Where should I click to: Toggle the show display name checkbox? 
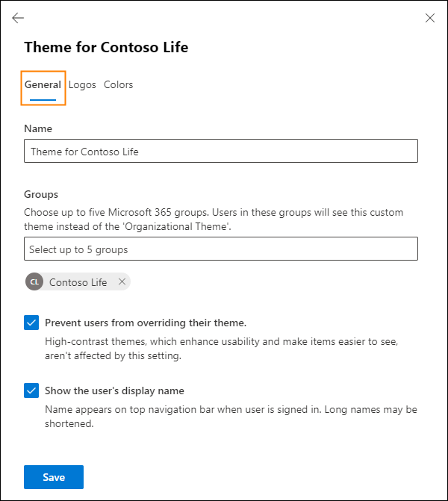tap(31, 390)
